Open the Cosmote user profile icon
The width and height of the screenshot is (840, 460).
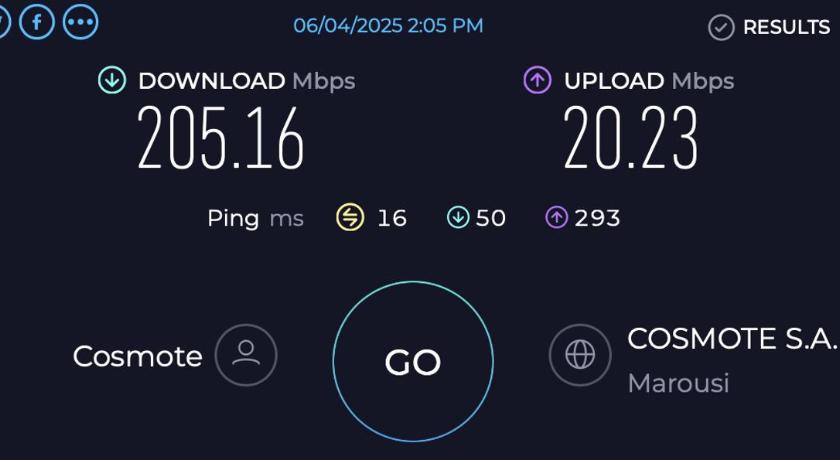[x=246, y=355]
